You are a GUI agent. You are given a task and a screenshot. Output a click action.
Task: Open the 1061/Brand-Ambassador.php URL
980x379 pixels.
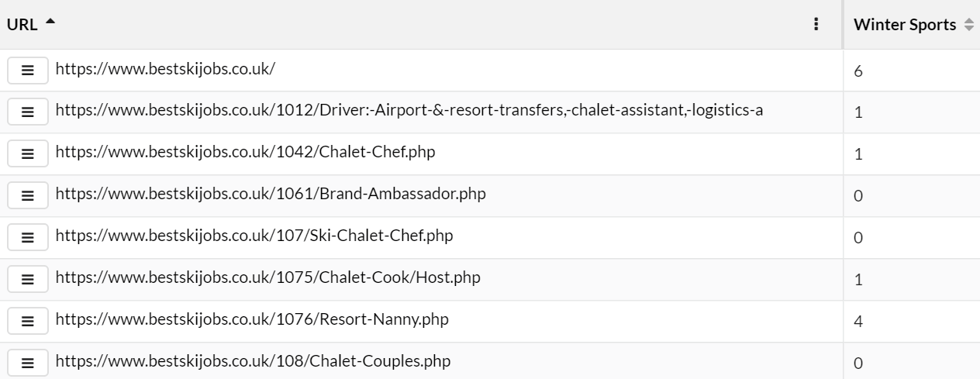coord(271,194)
